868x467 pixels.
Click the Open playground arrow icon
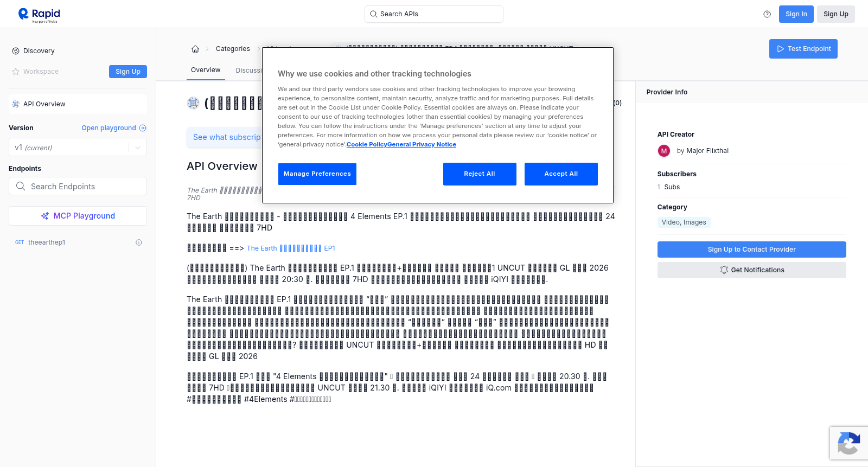[143, 128]
